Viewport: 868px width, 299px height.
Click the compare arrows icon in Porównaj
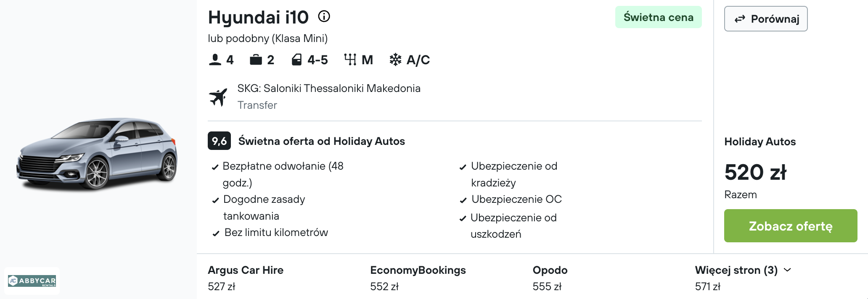(x=740, y=19)
